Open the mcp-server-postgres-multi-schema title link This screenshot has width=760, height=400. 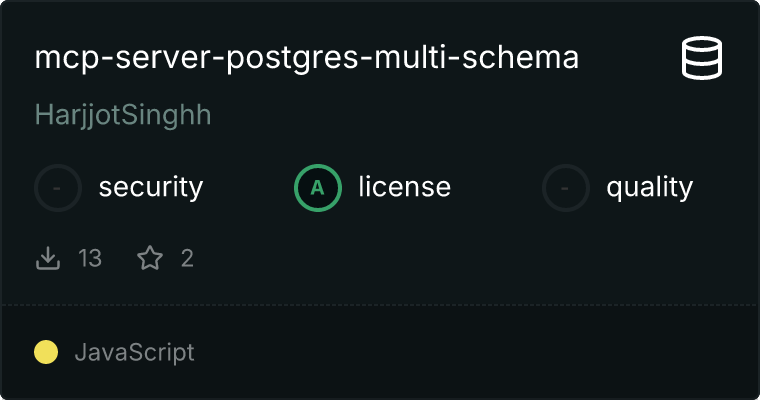(306, 58)
